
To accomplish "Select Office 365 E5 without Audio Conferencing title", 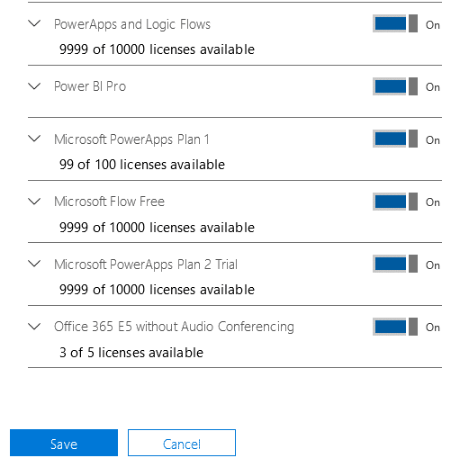I will click(174, 328).
